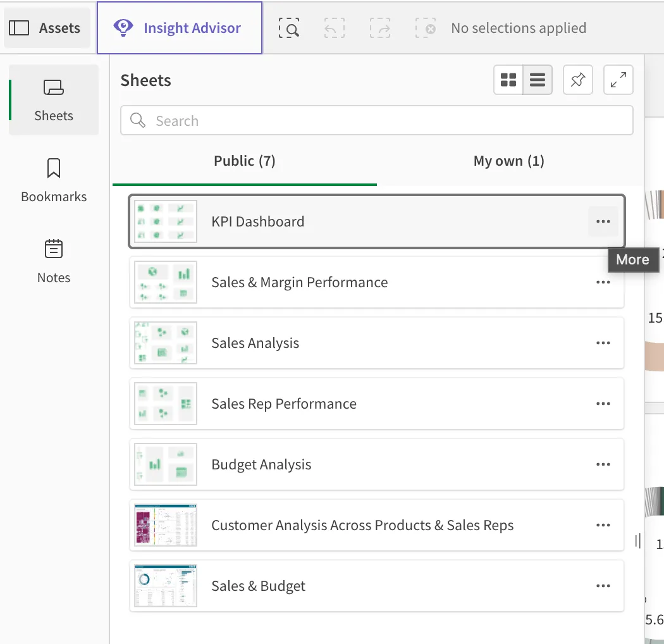
Task: Toggle the Assets panel
Action: (x=46, y=28)
